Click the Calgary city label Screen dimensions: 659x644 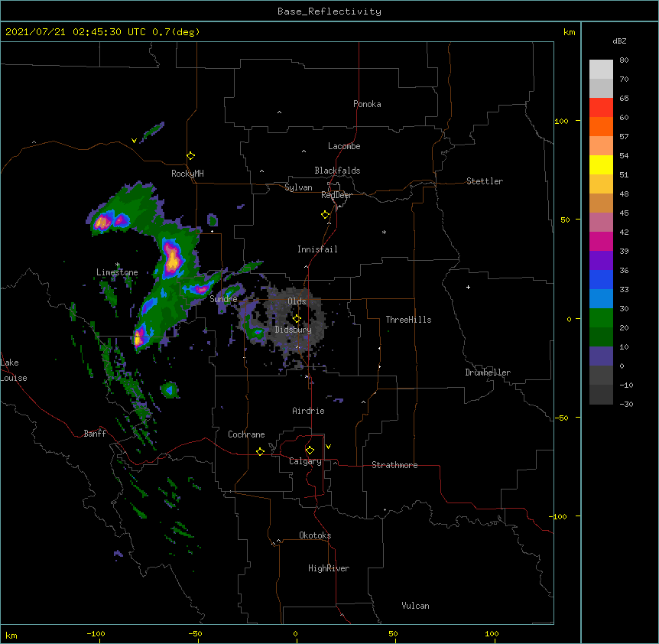(305, 461)
